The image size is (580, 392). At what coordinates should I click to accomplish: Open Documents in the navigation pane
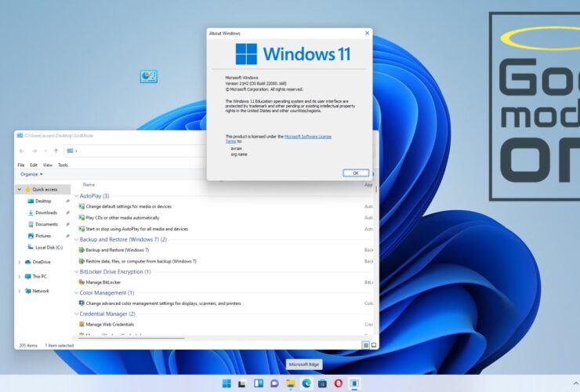[x=46, y=224]
